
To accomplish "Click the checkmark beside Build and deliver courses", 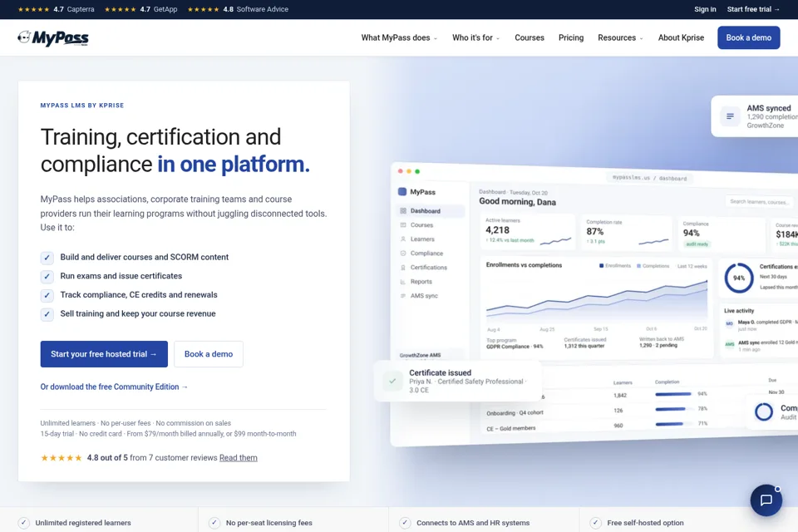I will [x=47, y=258].
